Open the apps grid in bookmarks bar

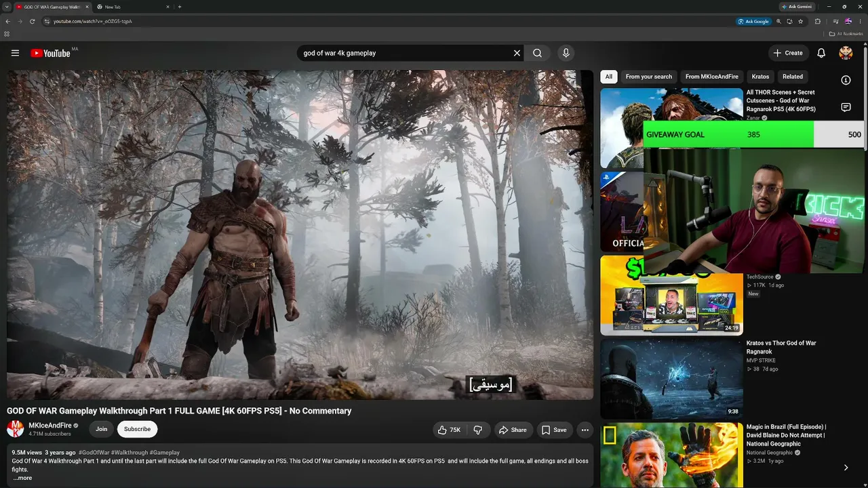coord(7,34)
